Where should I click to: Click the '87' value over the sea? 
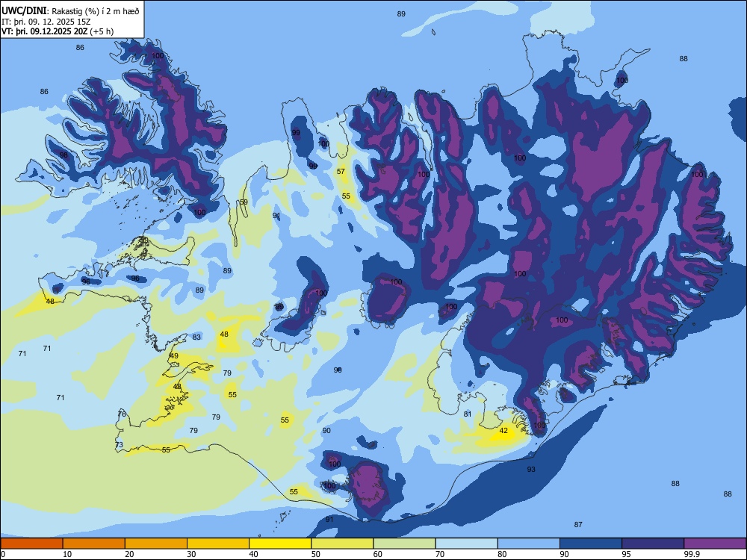578,524
